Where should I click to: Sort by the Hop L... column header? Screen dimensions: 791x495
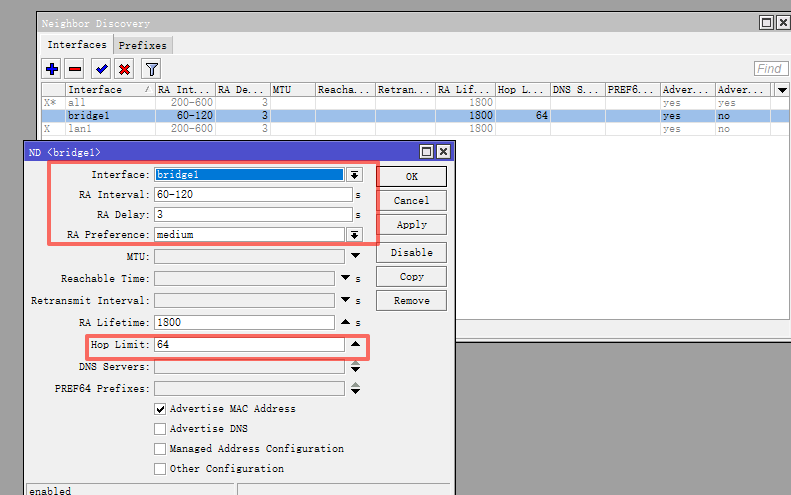522,90
